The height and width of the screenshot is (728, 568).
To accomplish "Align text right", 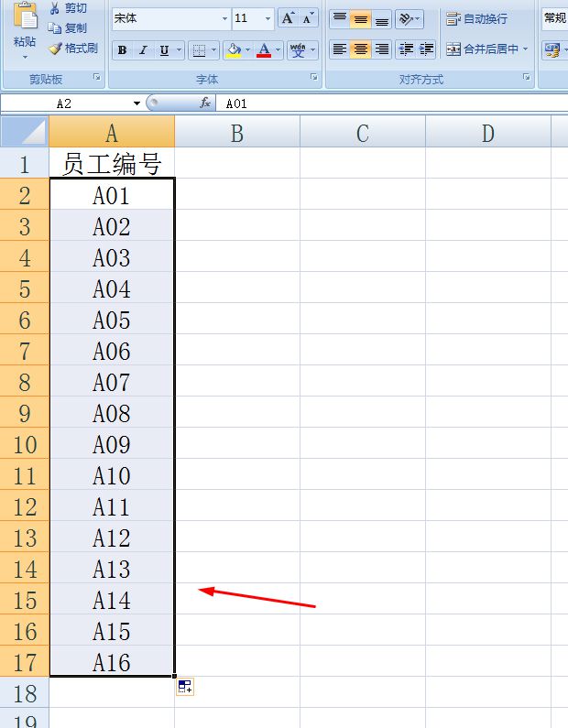I will (381, 49).
